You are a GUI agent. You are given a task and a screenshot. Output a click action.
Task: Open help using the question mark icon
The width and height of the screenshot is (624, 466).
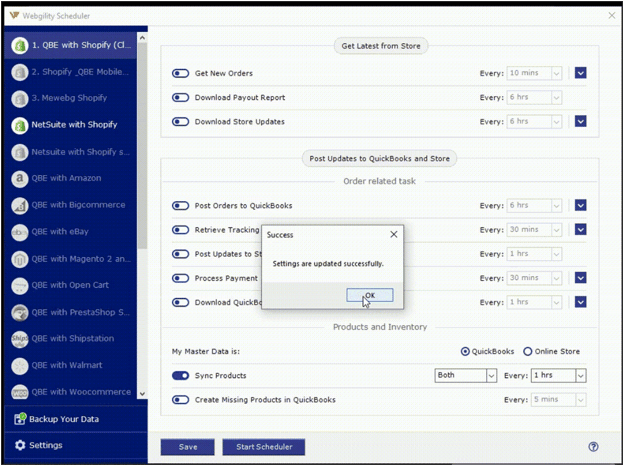pos(593,447)
